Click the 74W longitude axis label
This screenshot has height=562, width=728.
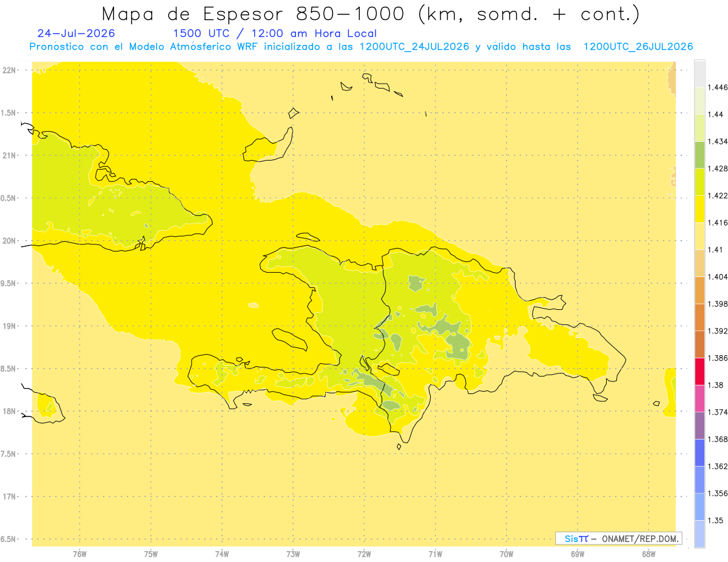(221, 554)
